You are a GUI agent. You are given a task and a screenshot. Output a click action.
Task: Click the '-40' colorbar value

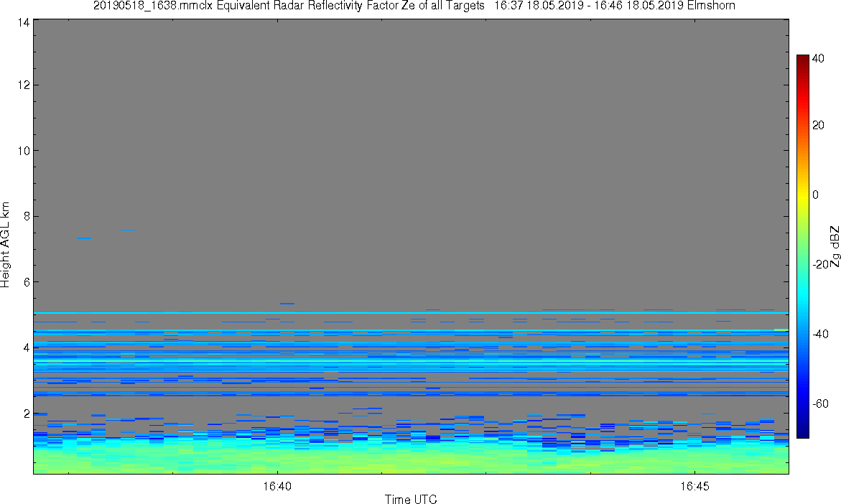point(821,334)
